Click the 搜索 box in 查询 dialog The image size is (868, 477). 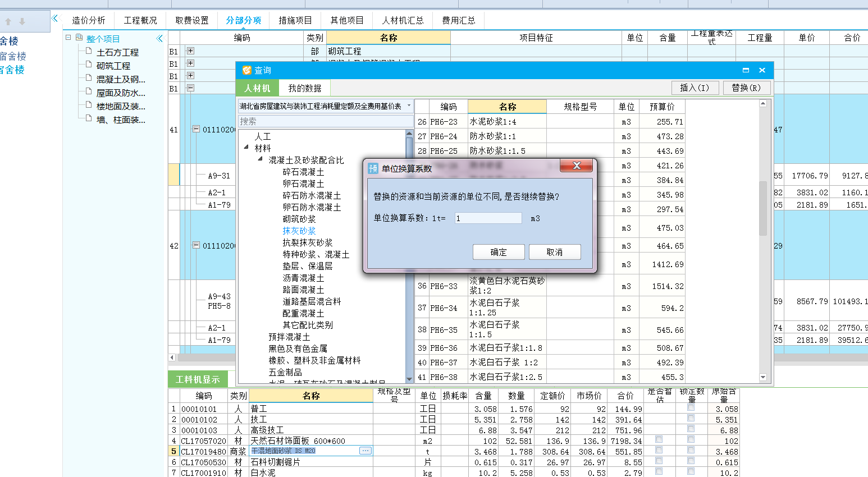(326, 121)
